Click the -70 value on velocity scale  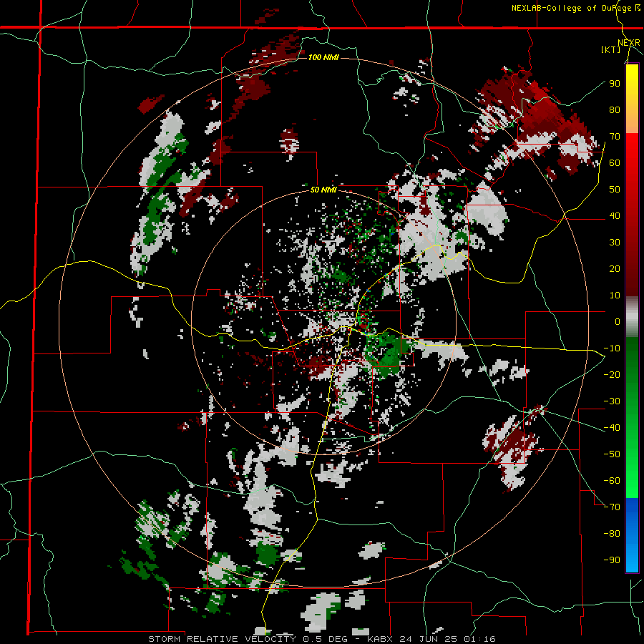coord(612,507)
